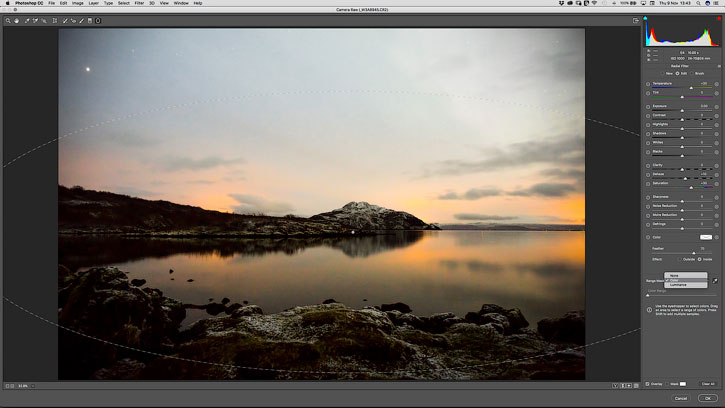Click the Exposure value field
The width and height of the screenshot is (725, 408).
point(704,106)
